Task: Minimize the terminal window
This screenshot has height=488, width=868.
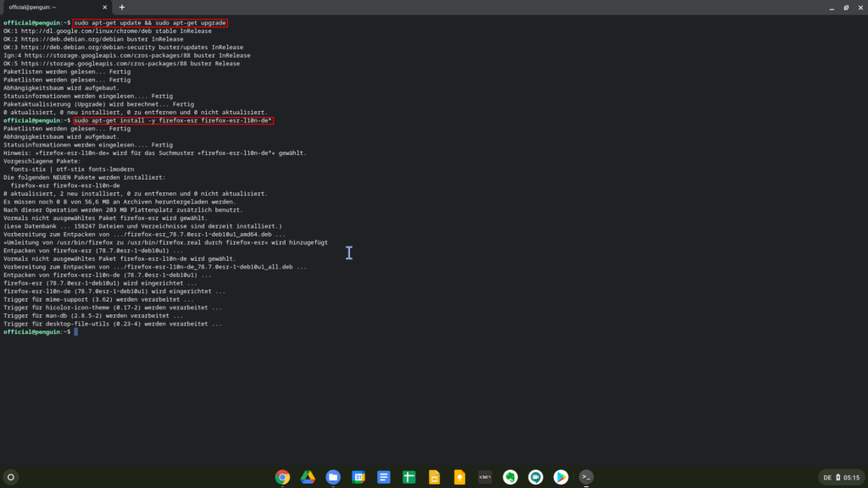Action: tap(832, 8)
